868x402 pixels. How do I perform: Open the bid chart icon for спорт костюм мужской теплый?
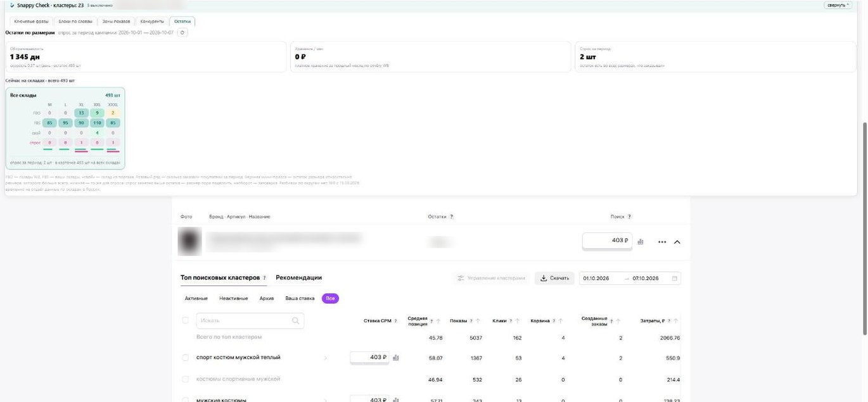(396, 358)
